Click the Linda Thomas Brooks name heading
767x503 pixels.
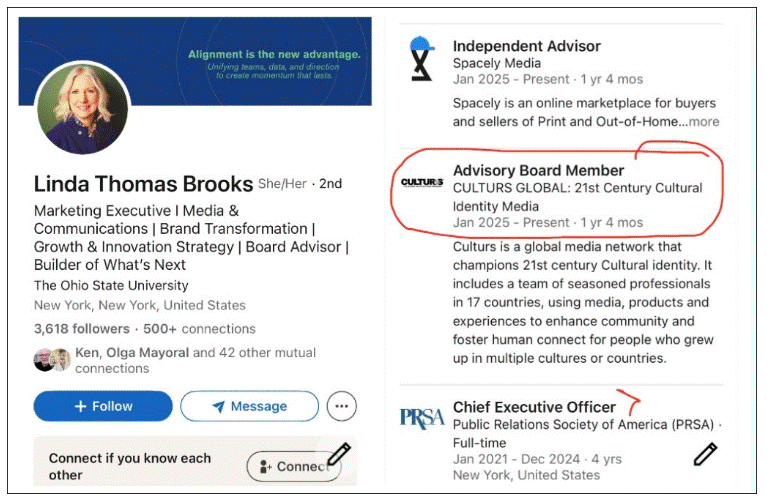click(143, 184)
